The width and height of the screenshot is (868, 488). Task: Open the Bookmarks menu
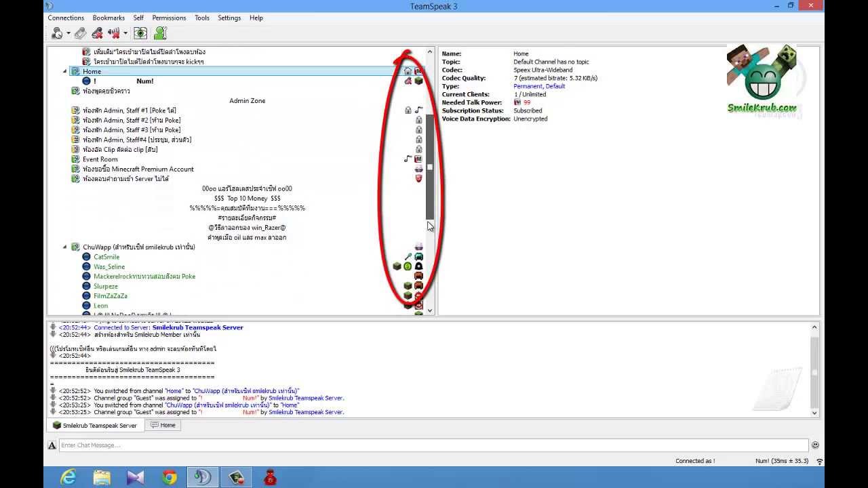click(x=108, y=18)
